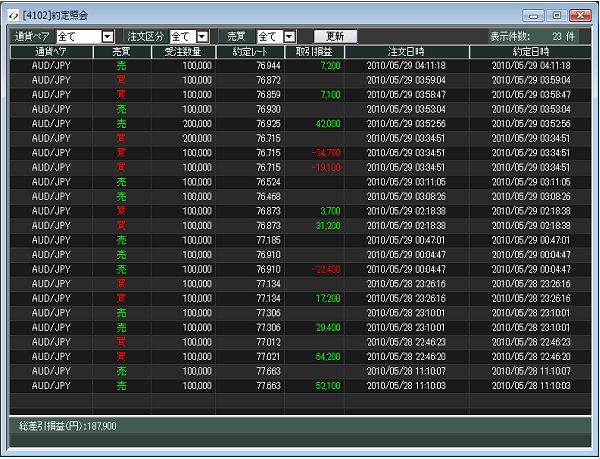Image resolution: width=600 pixels, height=459 pixels.
Task: Click the app icon in the title bar
Action: [13, 15]
